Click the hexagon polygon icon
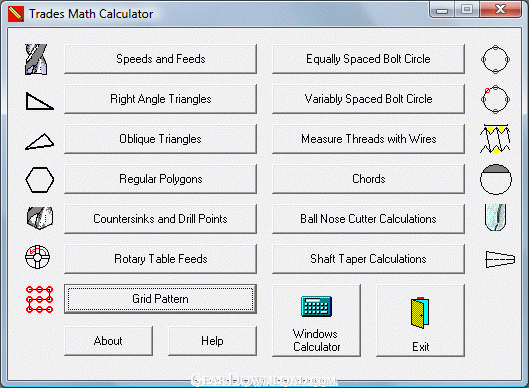This screenshot has width=529, height=388. pos(39,180)
